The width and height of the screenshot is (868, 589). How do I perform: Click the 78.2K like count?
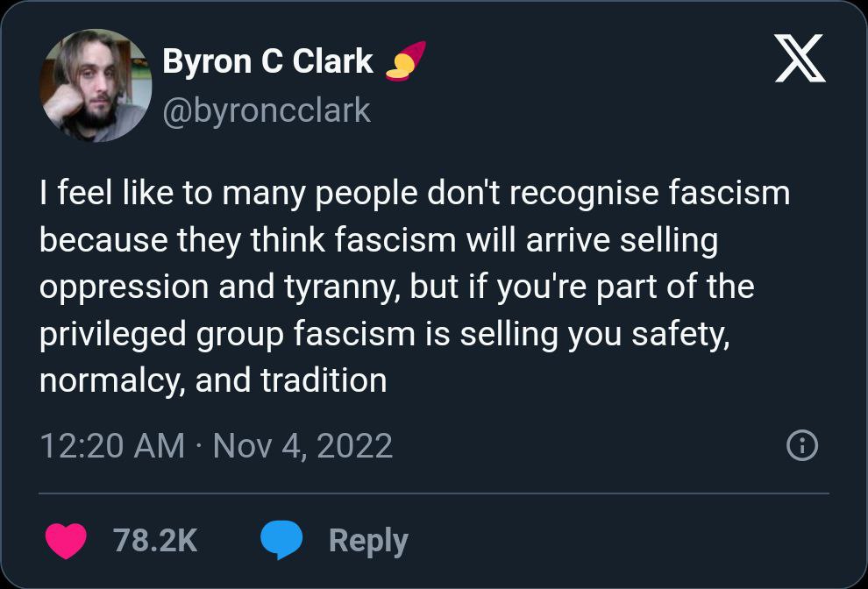pyautogui.click(x=155, y=540)
